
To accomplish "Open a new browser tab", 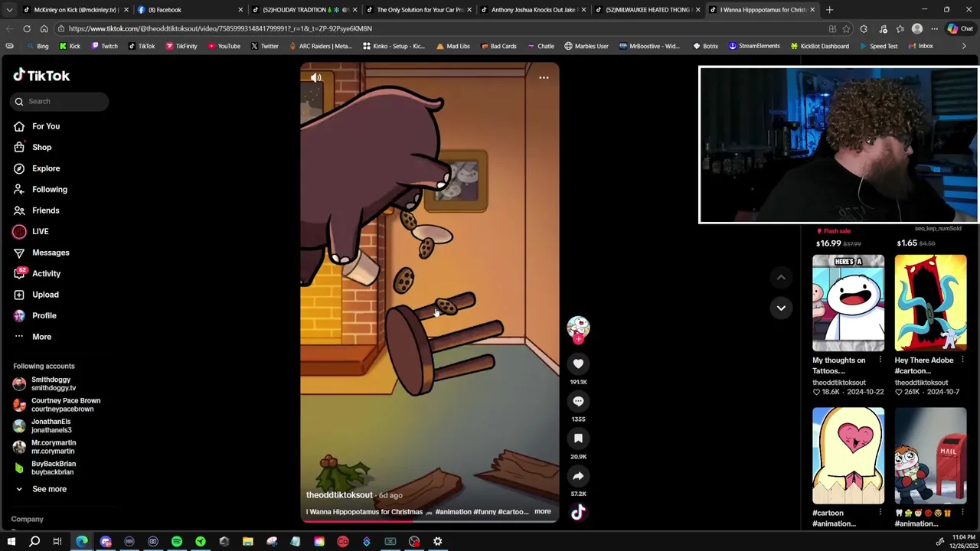I will pos(829,10).
